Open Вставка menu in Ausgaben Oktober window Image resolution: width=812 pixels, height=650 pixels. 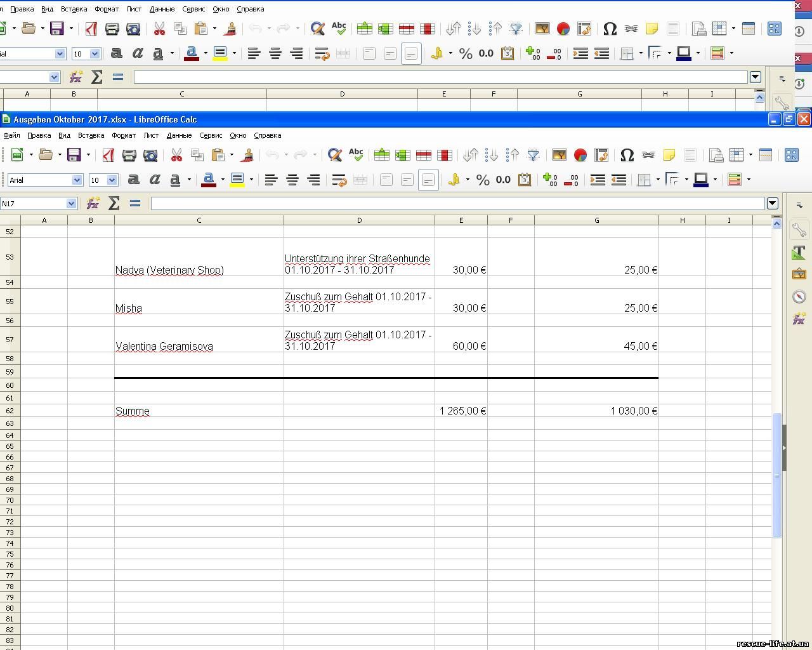pos(91,135)
